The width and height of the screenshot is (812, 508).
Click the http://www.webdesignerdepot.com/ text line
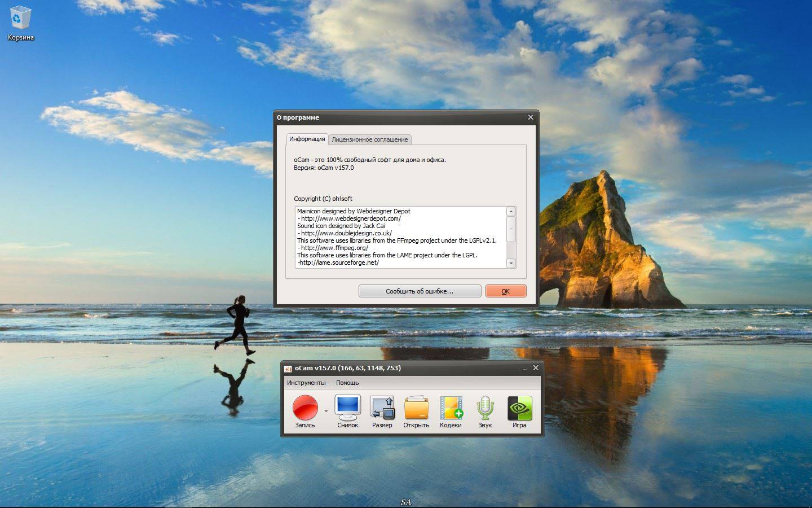pos(349,218)
